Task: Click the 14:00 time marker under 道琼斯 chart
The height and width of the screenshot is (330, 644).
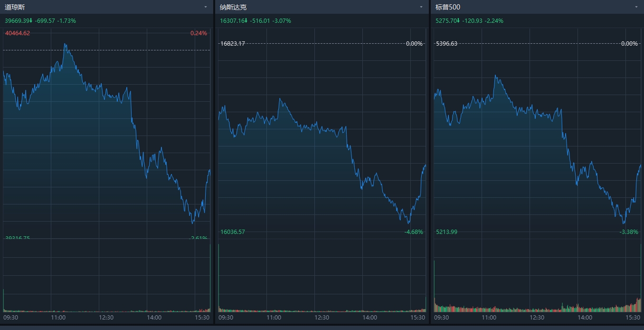Action: 154,317
